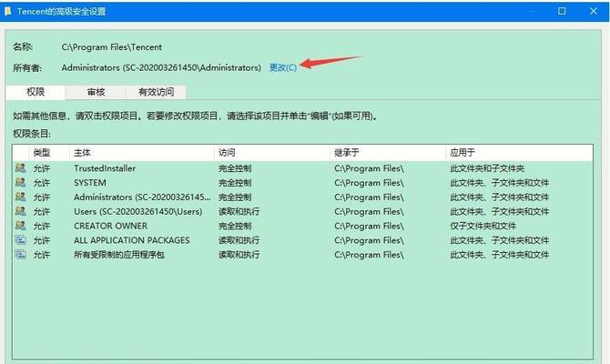Click user icon of Users row
This screenshot has height=364, width=610.
click(21, 211)
